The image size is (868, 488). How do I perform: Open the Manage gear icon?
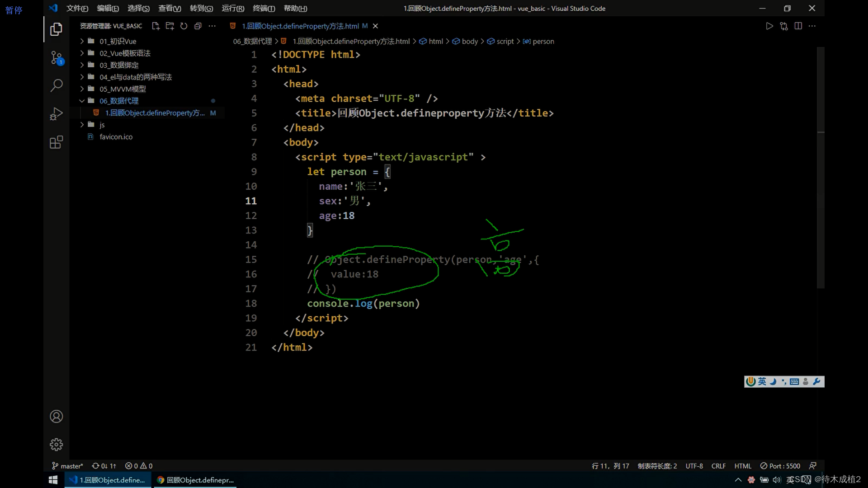56,445
